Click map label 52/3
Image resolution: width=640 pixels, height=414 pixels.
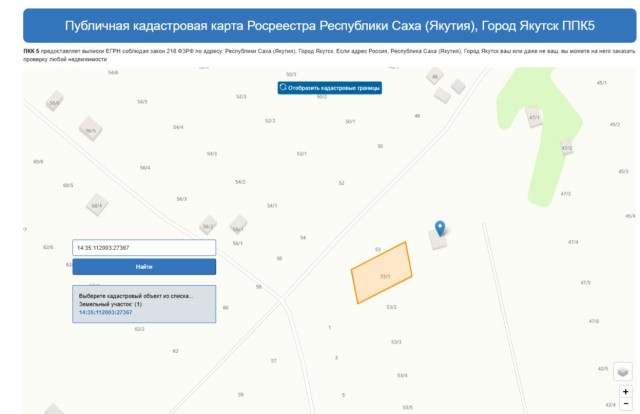click(241, 96)
